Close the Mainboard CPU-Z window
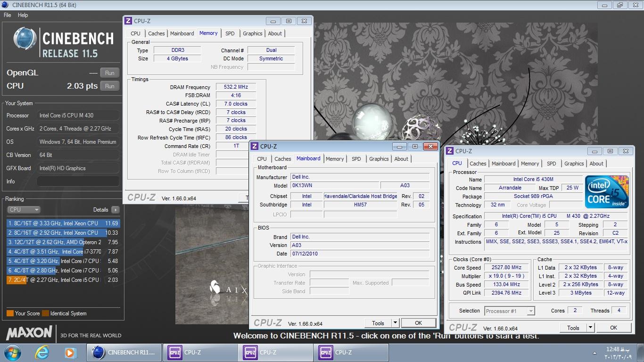This screenshot has height=362, width=644. click(430, 146)
